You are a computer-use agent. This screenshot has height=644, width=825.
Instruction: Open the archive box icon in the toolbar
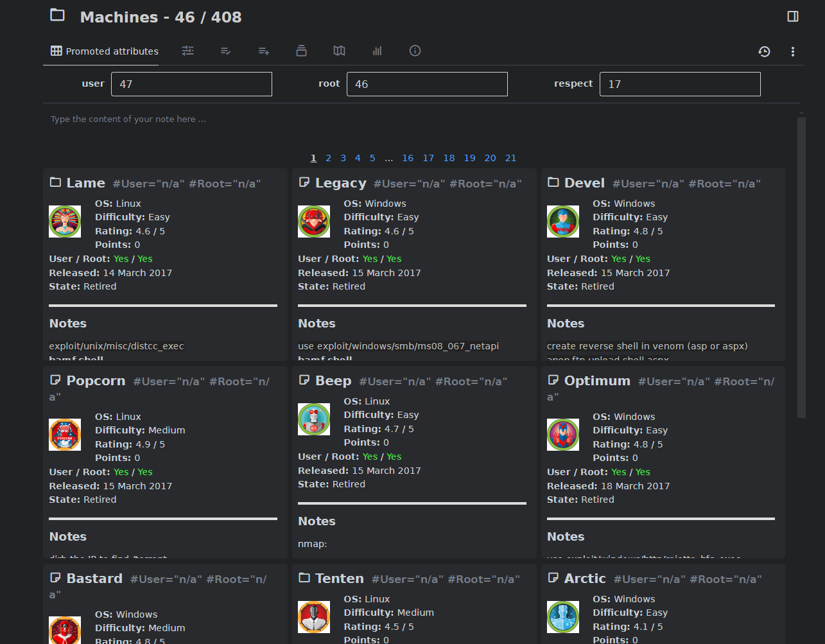pos(301,51)
